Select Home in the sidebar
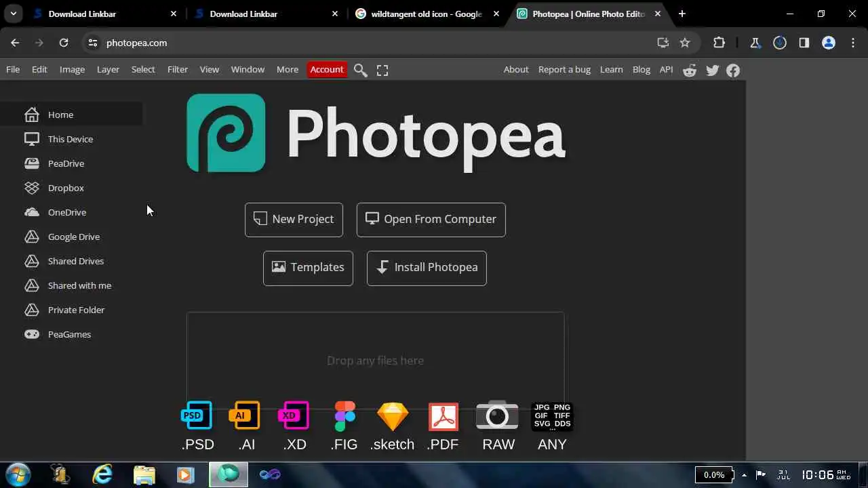Image resolution: width=868 pixels, height=488 pixels. [x=71, y=115]
